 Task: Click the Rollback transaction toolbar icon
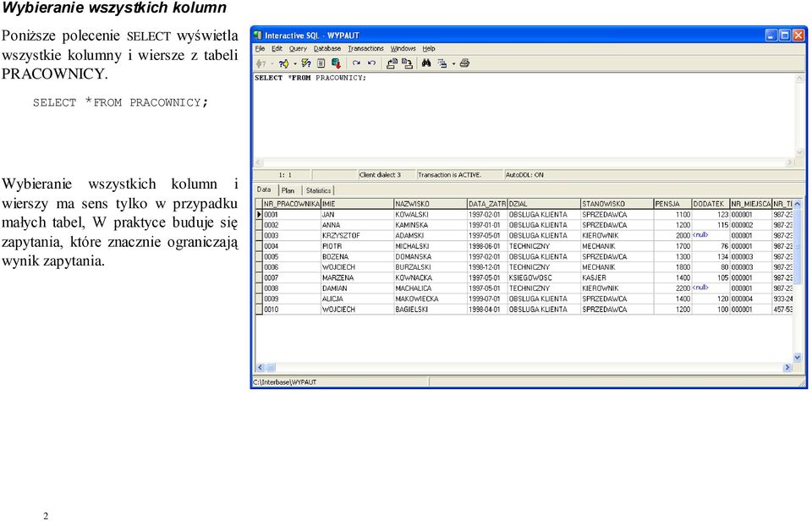pyautogui.click(x=372, y=63)
